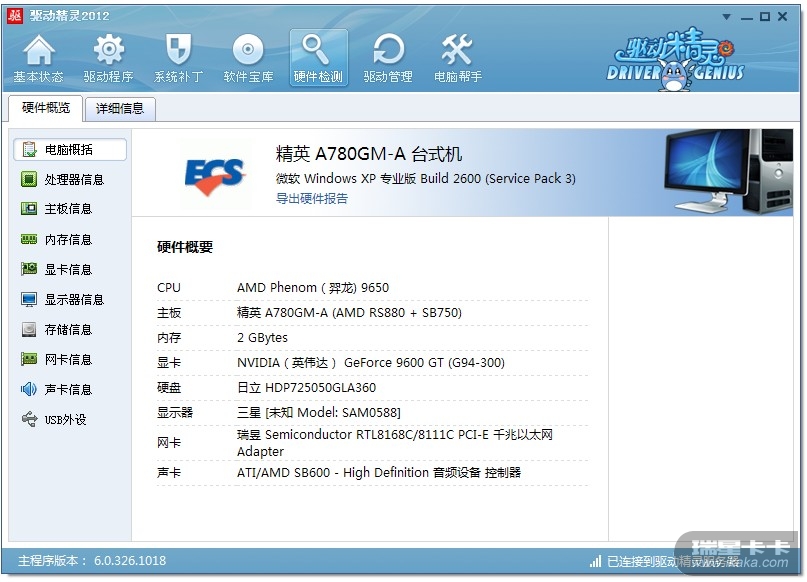Click the 导出硬件报告 link
The height and width of the screenshot is (582, 807).
[x=312, y=199]
